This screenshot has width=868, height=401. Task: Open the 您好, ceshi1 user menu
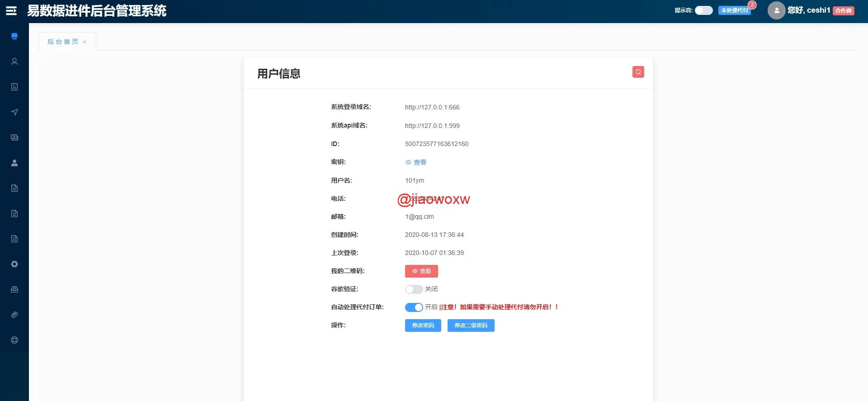pos(808,10)
